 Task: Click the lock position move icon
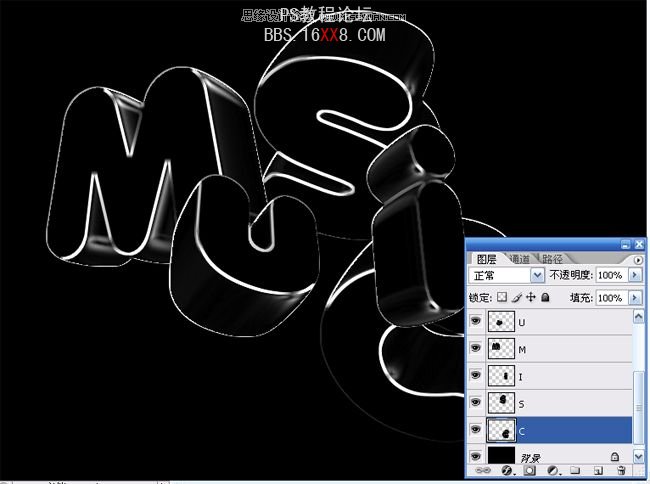(x=530, y=298)
